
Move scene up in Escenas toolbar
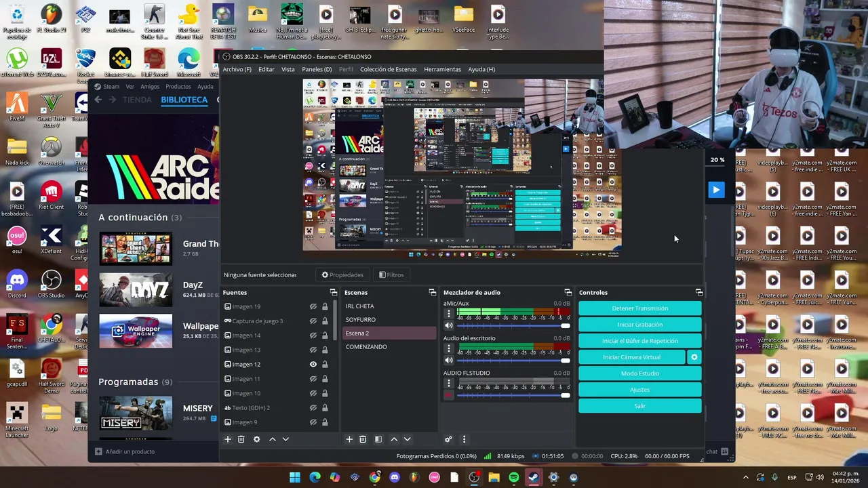pyautogui.click(x=394, y=439)
